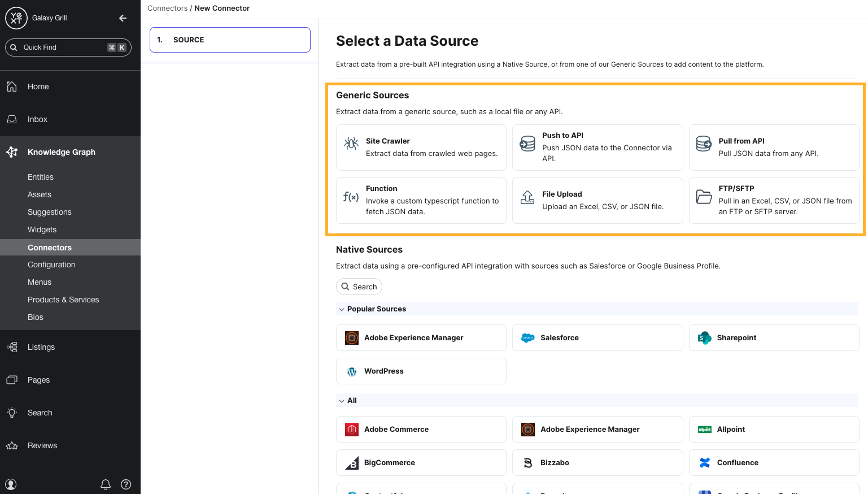Click the Adobe Commerce logo icon
This screenshot has width=868, height=494.
click(x=352, y=430)
